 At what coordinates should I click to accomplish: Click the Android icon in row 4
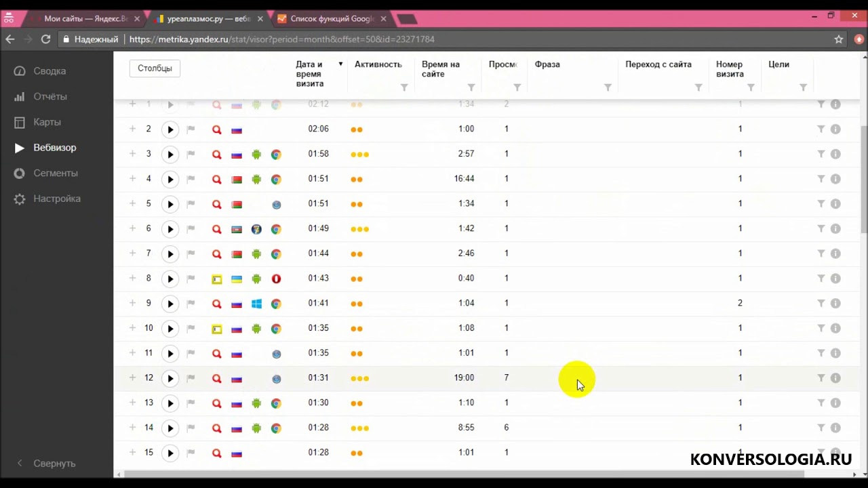pos(256,180)
